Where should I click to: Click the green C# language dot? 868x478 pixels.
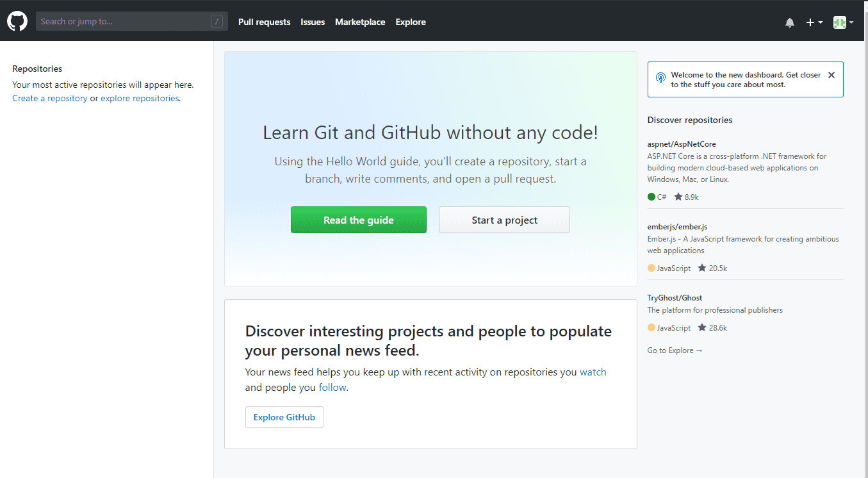point(651,197)
